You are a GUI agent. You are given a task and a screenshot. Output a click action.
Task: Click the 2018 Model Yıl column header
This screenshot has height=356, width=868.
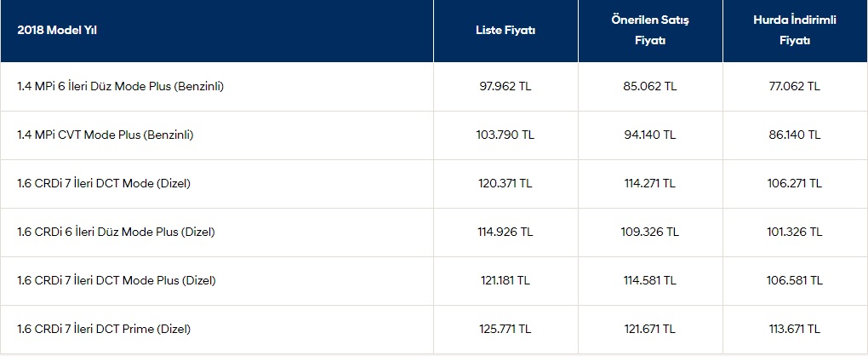click(x=57, y=31)
